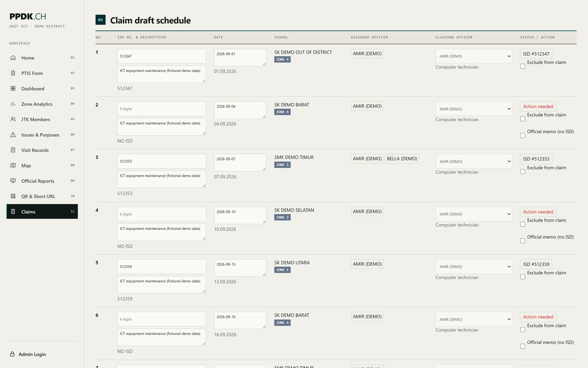Click Action needed badge in row 4

[x=538, y=212]
